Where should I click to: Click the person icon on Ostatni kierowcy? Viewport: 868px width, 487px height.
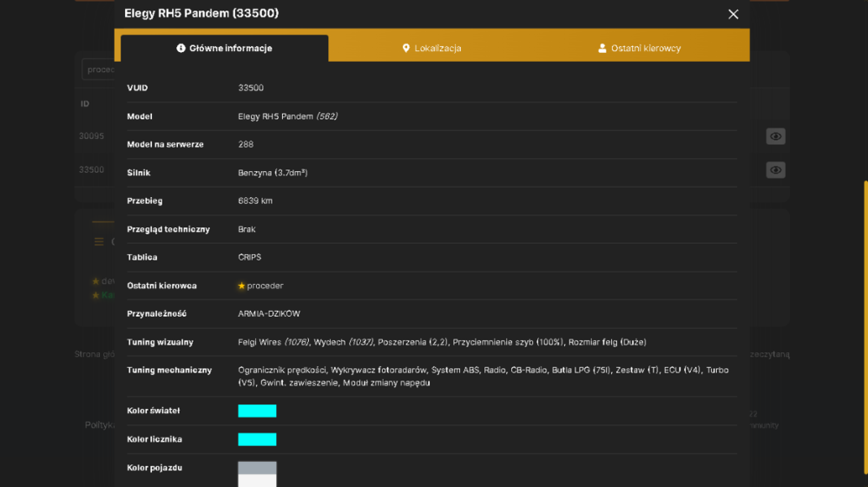tap(602, 48)
